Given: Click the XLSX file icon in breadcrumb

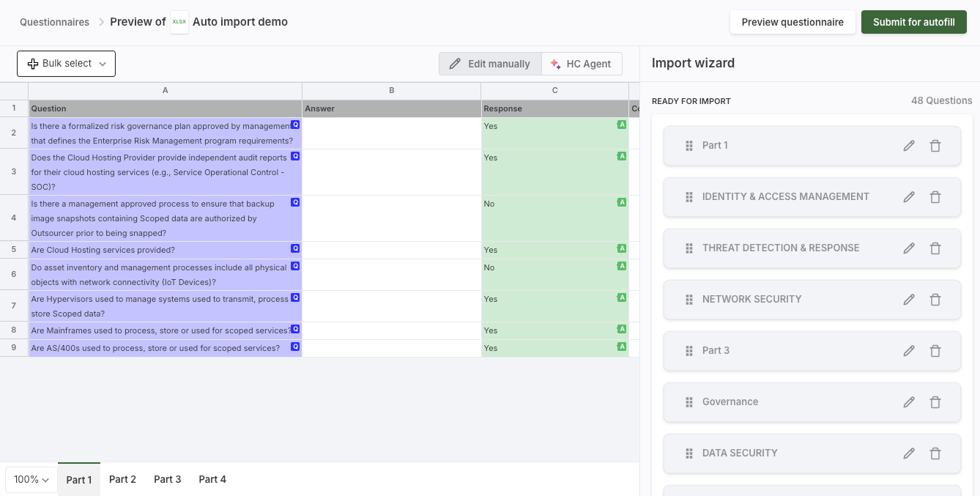Looking at the screenshot, I should 179,22.
